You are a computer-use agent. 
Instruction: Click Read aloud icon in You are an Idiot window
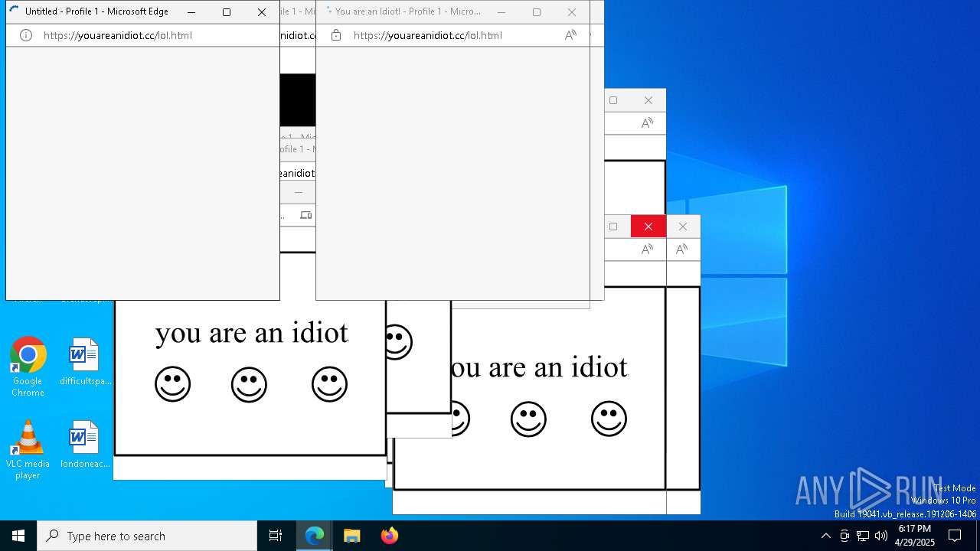[x=570, y=35]
